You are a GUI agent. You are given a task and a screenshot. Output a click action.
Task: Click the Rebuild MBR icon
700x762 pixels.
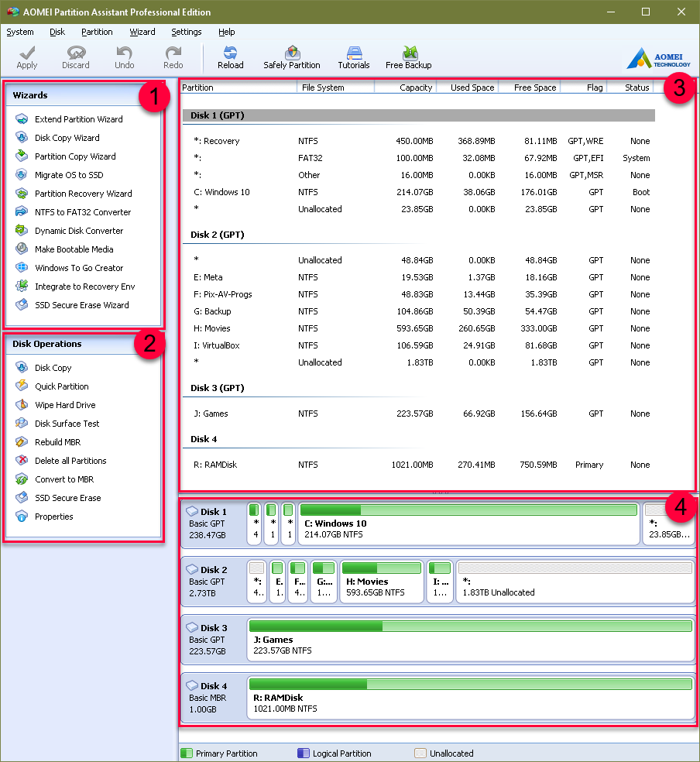click(22, 441)
